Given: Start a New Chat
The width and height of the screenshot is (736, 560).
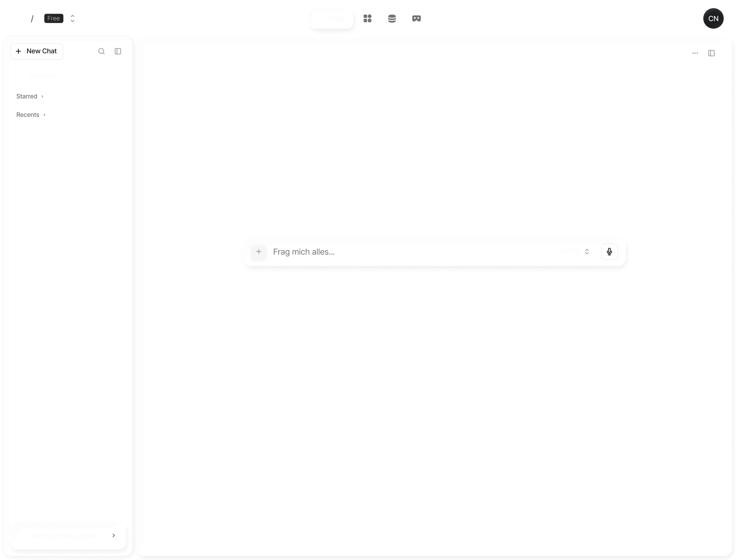Looking at the screenshot, I should tap(36, 51).
